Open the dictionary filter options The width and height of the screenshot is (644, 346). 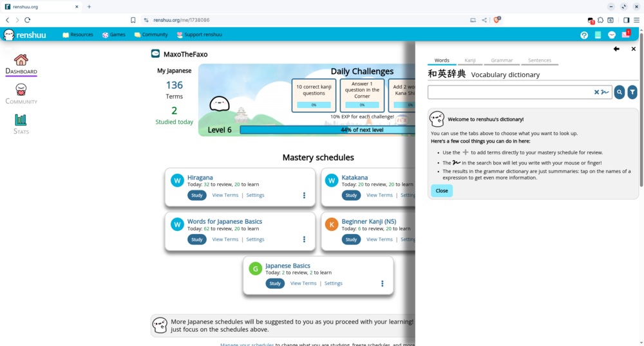pos(632,93)
